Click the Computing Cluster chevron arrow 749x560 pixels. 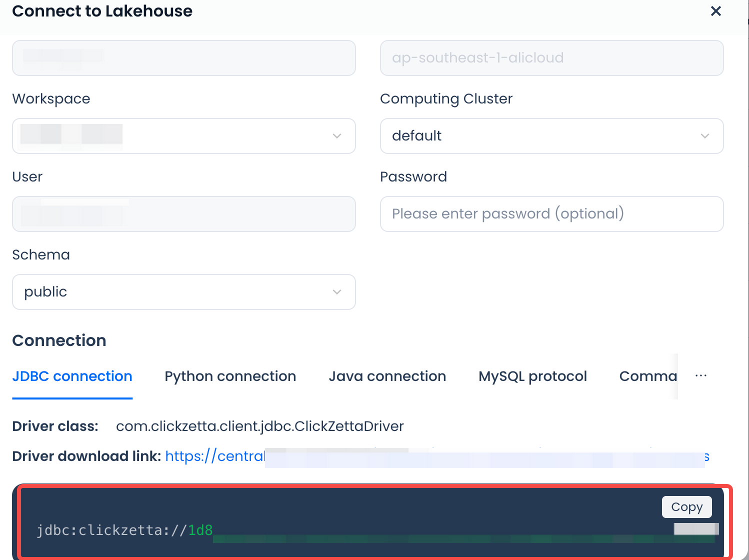point(704,136)
